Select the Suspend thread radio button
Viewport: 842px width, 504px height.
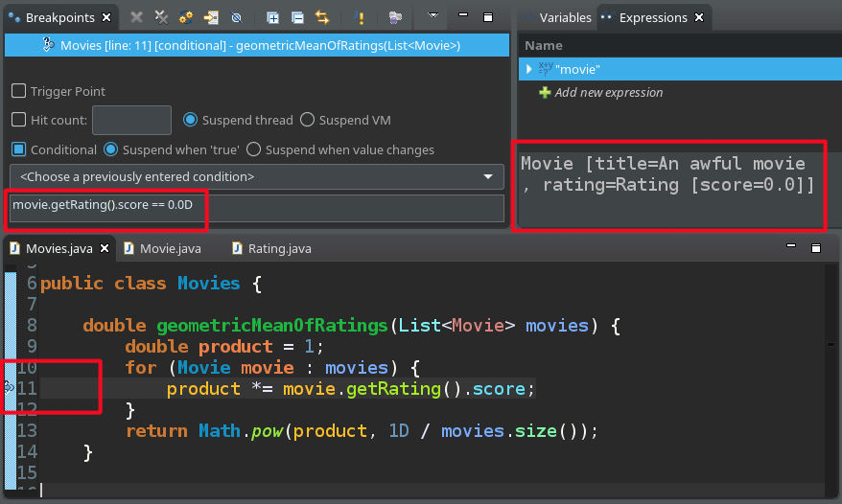(190, 119)
